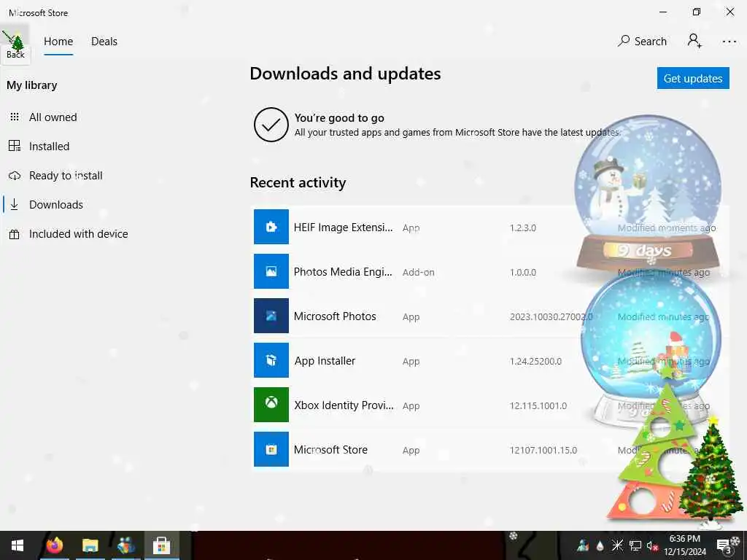Screen dimensions: 747x560
Task: Click the Installed tiles icon
Action: (15, 146)
